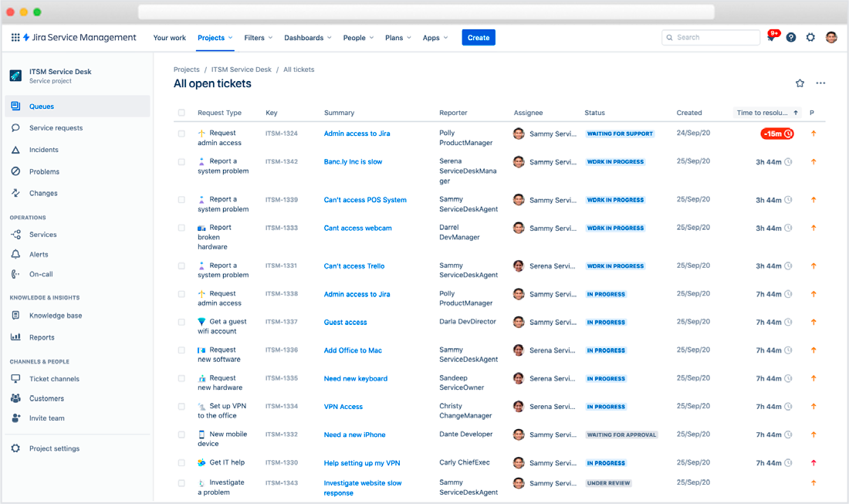The height and width of the screenshot is (504, 849).
Task: Open Your work in top navigation
Action: click(170, 37)
